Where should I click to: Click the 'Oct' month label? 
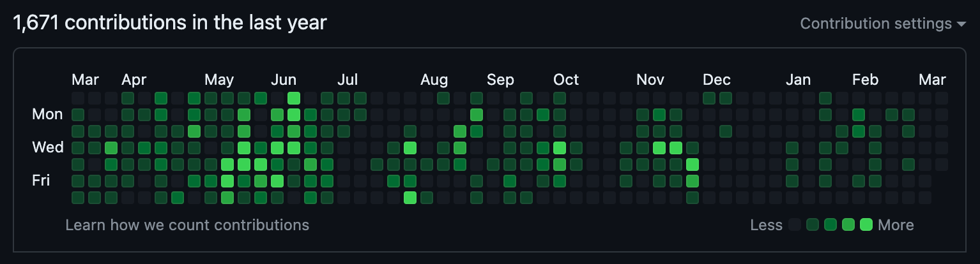[x=566, y=80]
